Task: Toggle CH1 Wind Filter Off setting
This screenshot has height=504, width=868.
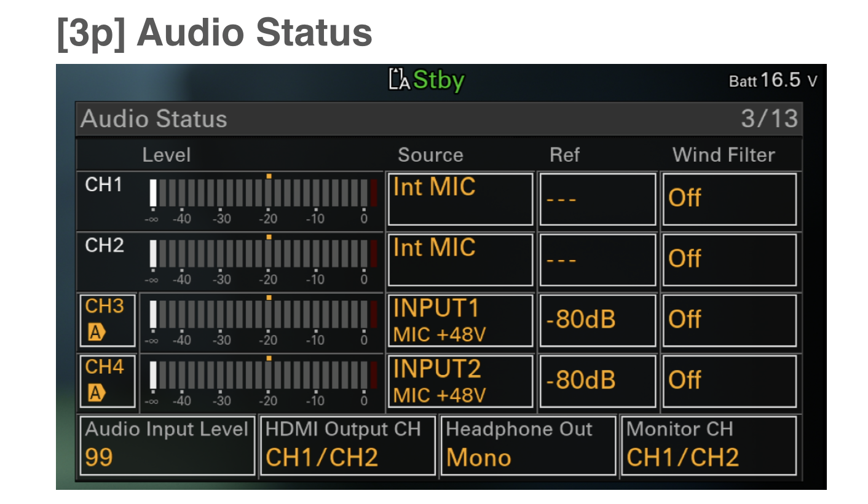Action: 729,199
